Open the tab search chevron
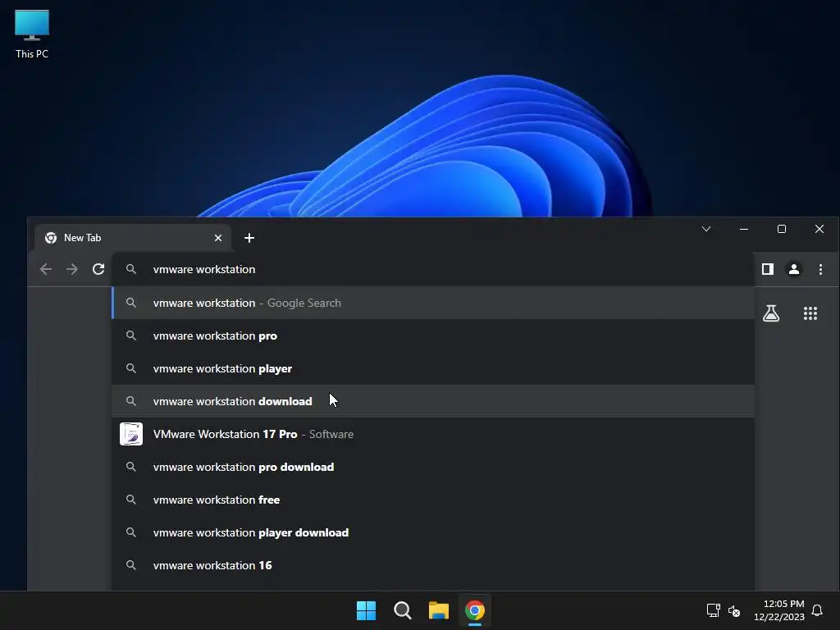Viewport: 840px width, 630px height. click(x=706, y=230)
